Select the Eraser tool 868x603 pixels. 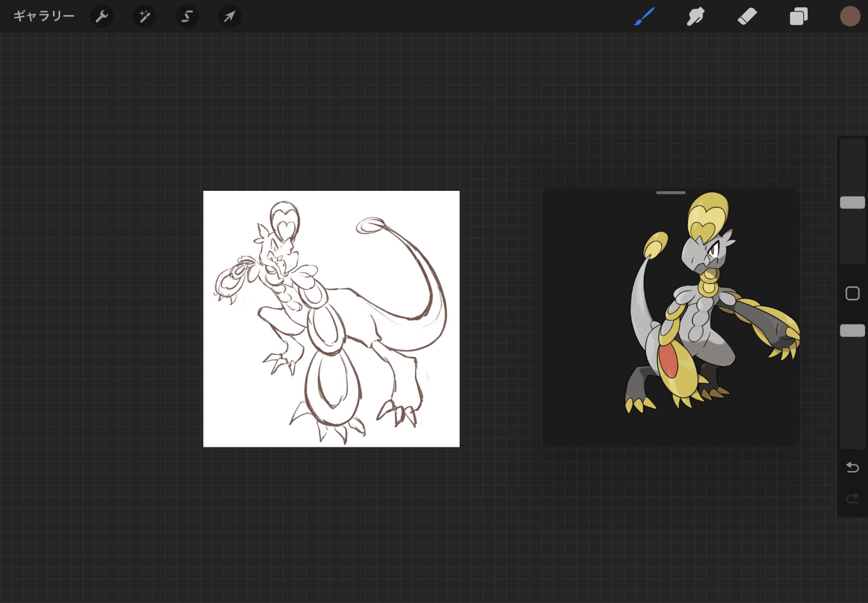(x=747, y=16)
